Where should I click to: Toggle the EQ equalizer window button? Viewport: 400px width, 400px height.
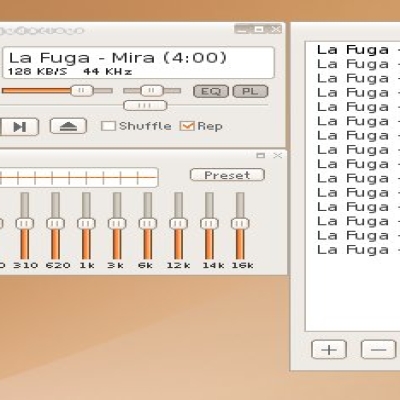coord(211,91)
